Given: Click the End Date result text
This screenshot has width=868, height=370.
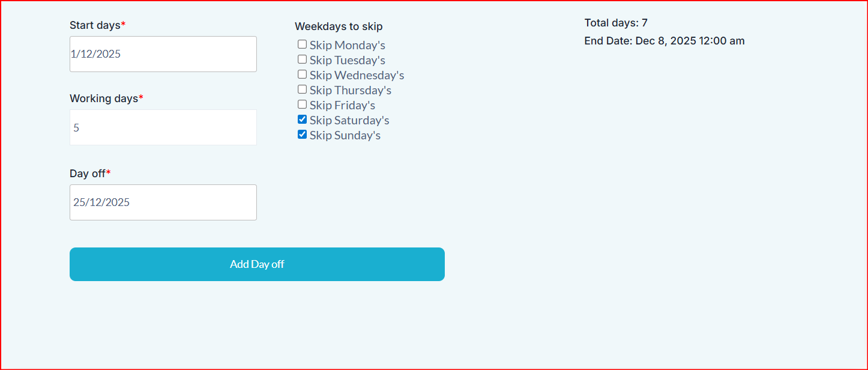Looking at the screenshot, I should 664,41.
